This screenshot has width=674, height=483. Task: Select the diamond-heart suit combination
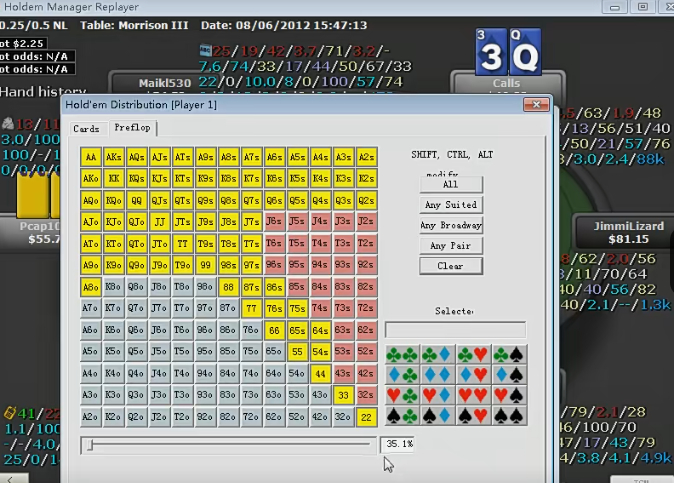point(473,374)
